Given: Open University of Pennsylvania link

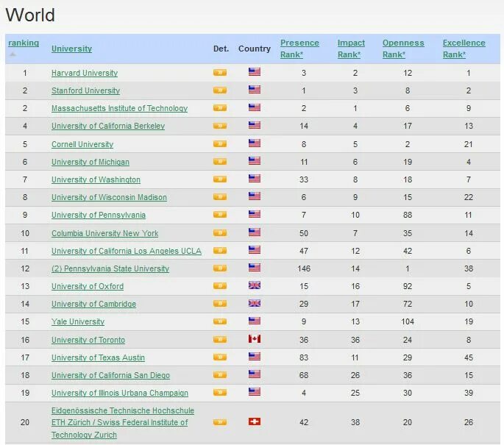Looking at the screenshot, I should click(99, 215).
